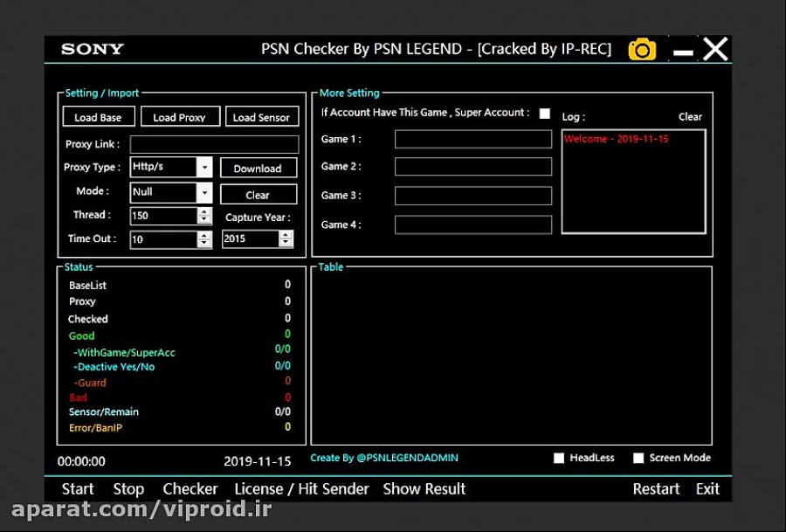Enable Super Account checkbox for game match
The image size is (786, 532).
pos(545,113)
